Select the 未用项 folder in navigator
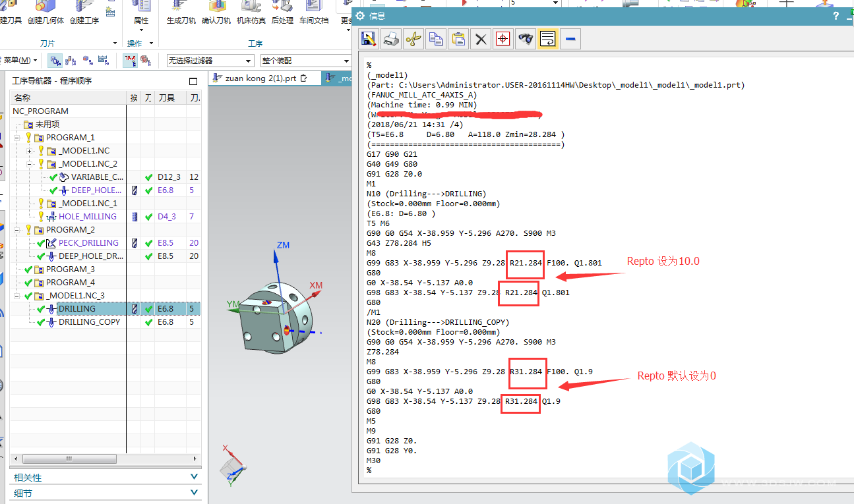Viewport: 854px width, 504px height. tap(47, 125)
